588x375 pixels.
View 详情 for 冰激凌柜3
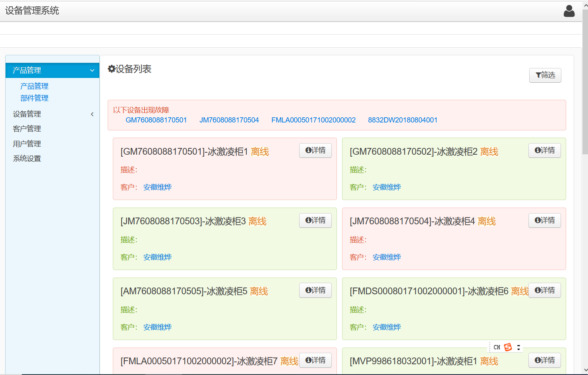point(315,220)
